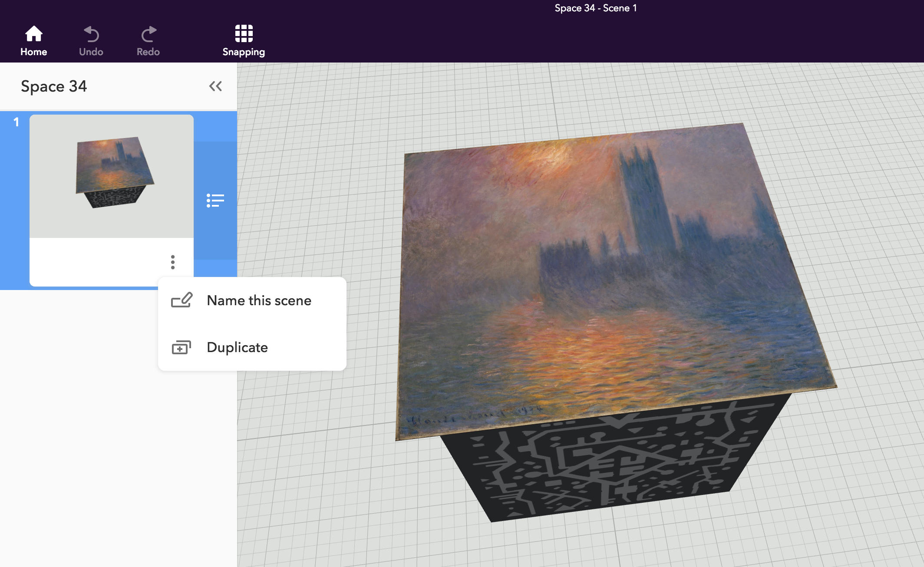The height and width of the screenshot is (567, 924).
Task: Open the scene object list icon
Action: [x=215, y=201]
